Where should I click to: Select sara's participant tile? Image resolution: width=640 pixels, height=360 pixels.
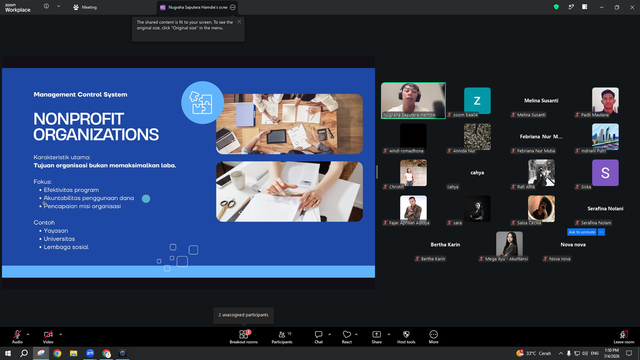click(477, 209)
